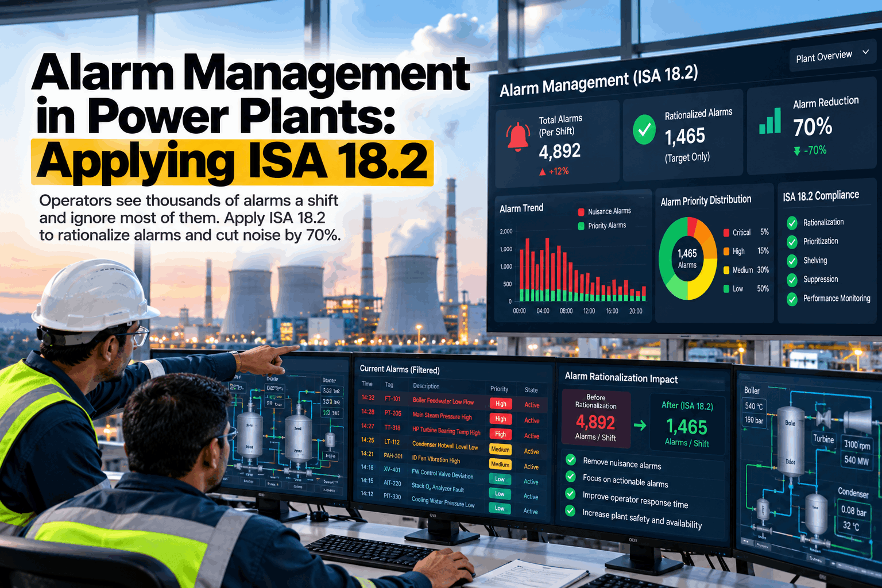Click the red Critical legend swatch

[x=726, y=233]
